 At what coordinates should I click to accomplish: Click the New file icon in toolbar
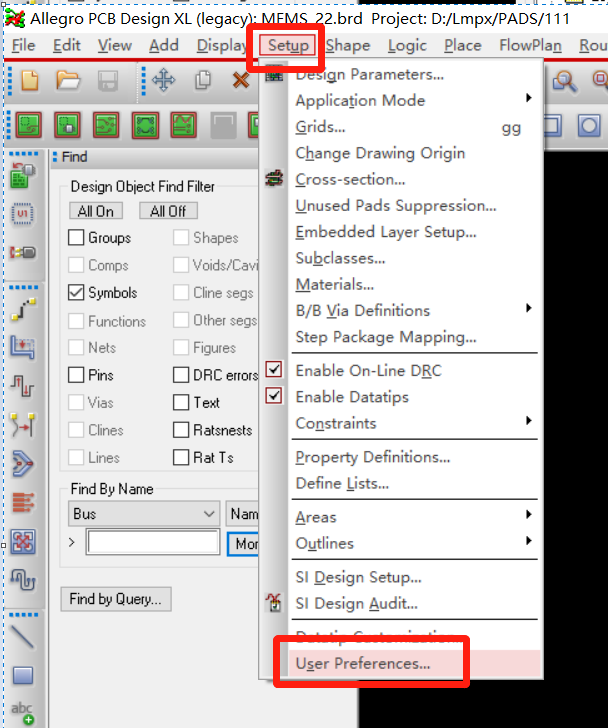(x=30, y=80)
